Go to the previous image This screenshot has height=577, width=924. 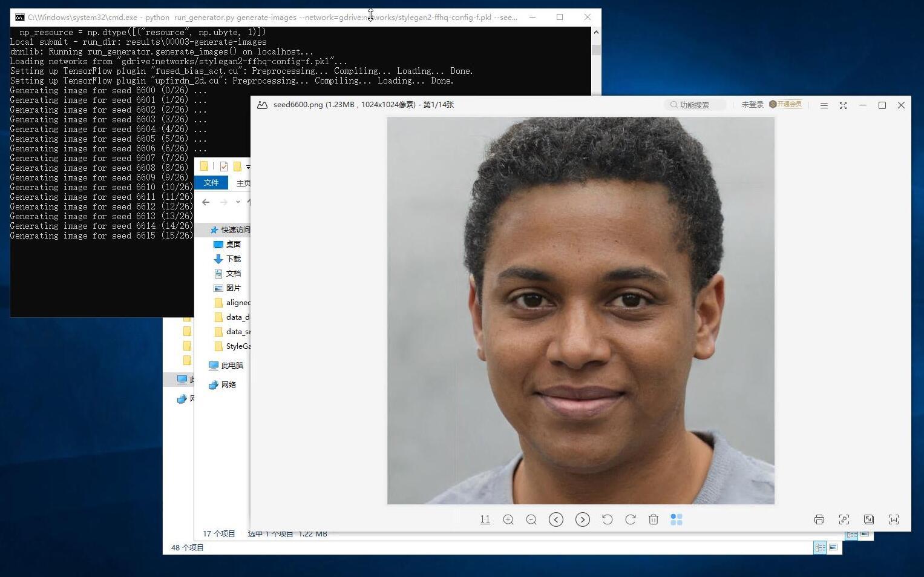556,519
